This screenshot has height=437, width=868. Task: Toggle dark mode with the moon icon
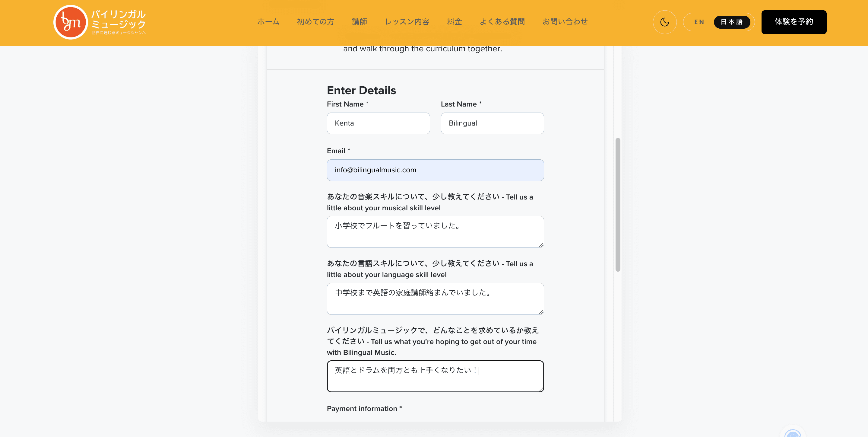pos(664,22)
